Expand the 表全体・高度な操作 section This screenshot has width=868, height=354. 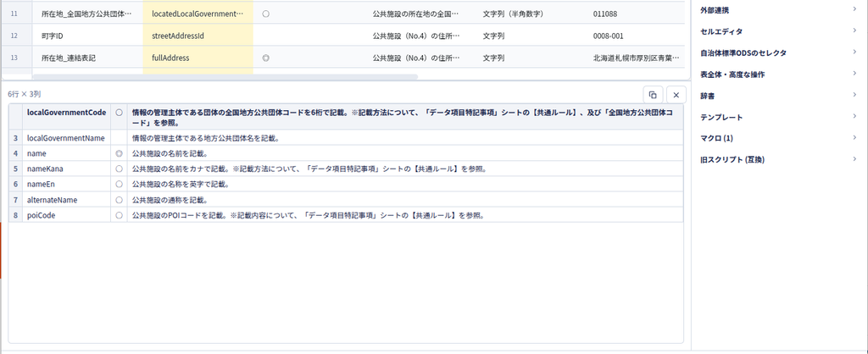(779, 75)
